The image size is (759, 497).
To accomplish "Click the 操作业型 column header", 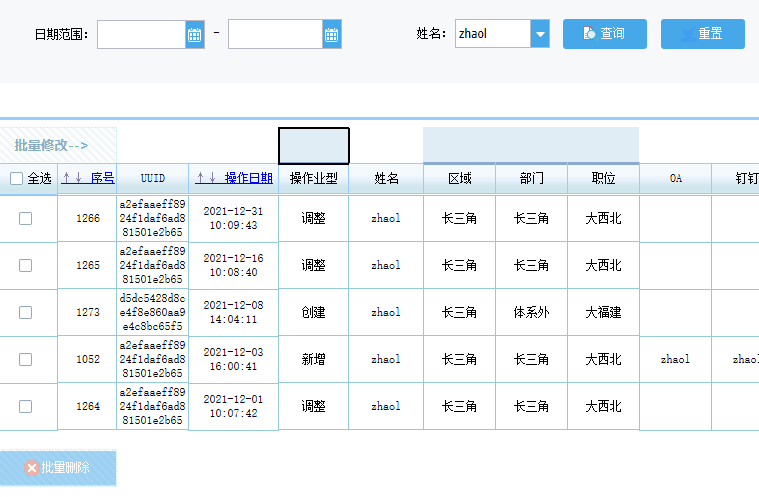I will pyautogui.click(x=314, y=179).
